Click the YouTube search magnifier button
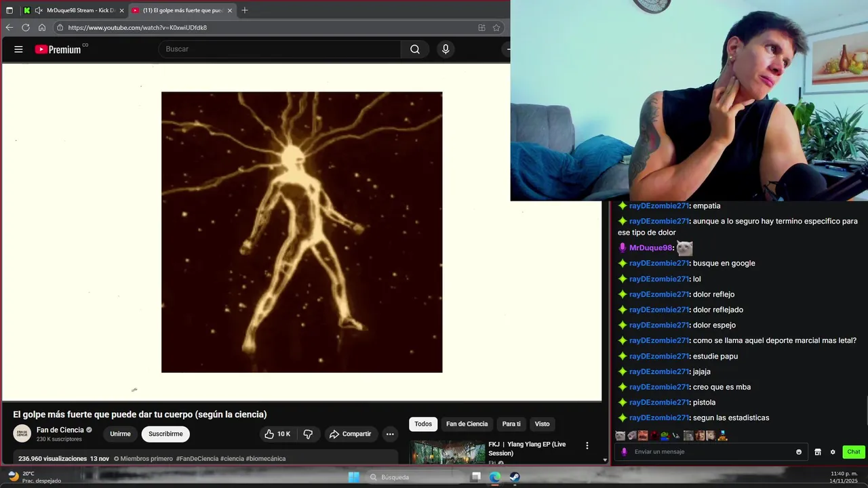868x488 pixels. click(x=415, y=49)
